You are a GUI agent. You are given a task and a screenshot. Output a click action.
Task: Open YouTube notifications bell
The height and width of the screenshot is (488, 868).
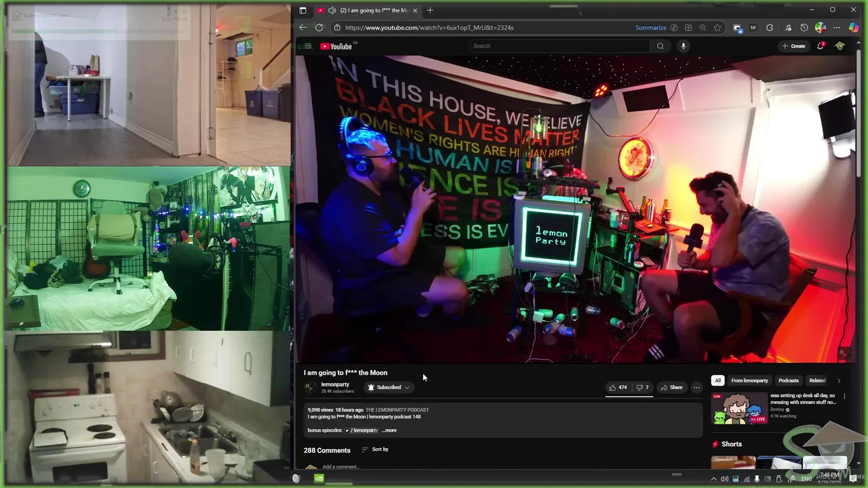coord(821,46)
